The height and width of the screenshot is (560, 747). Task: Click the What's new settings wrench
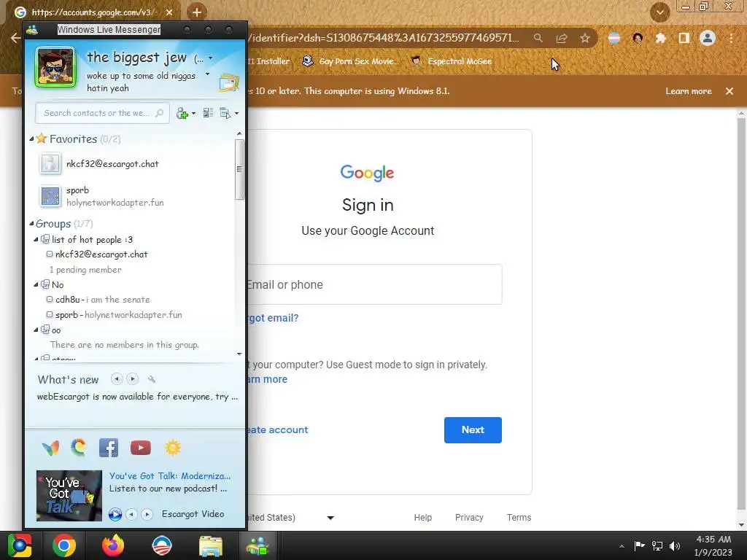(152, 379)
